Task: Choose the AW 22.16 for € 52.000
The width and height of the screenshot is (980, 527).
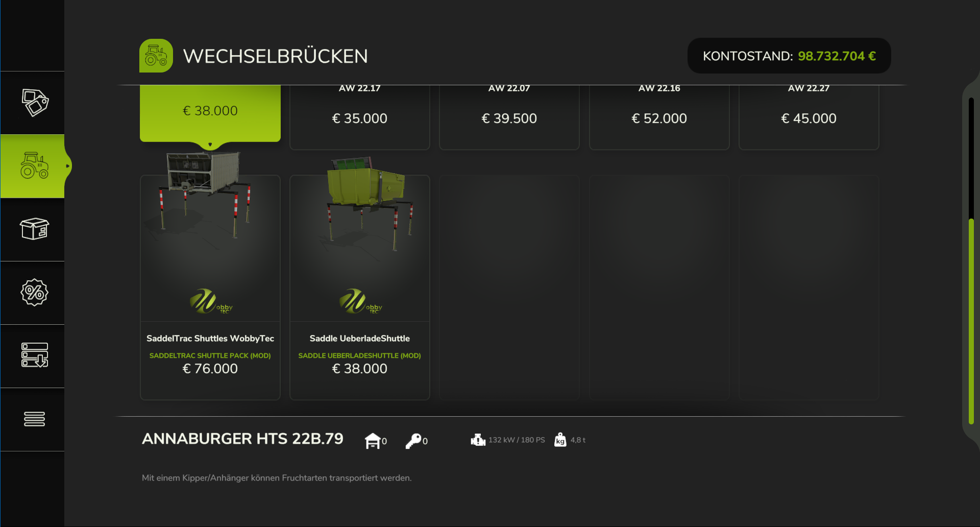Action: 659,117
